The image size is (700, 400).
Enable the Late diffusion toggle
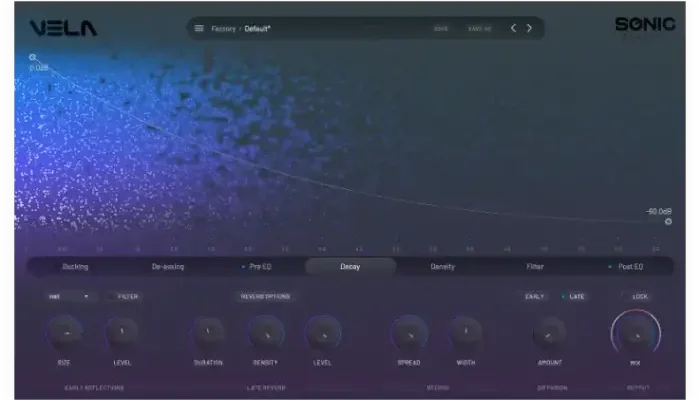572,296
